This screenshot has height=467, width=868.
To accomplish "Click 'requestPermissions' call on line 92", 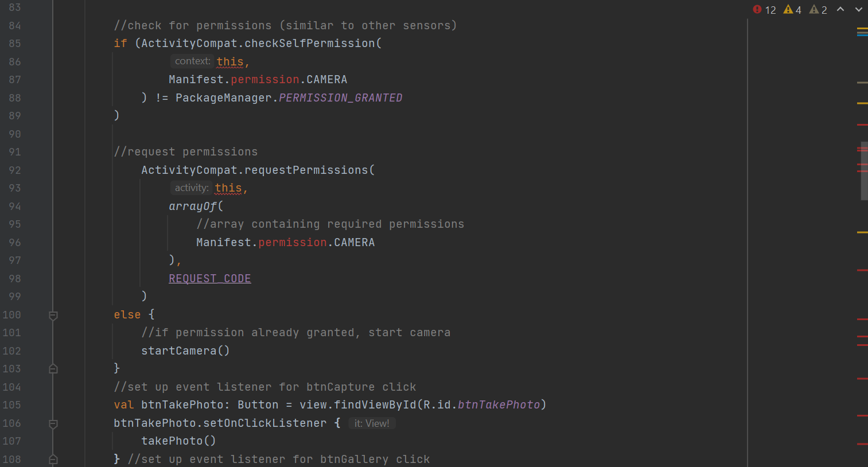I will point(306,170).
